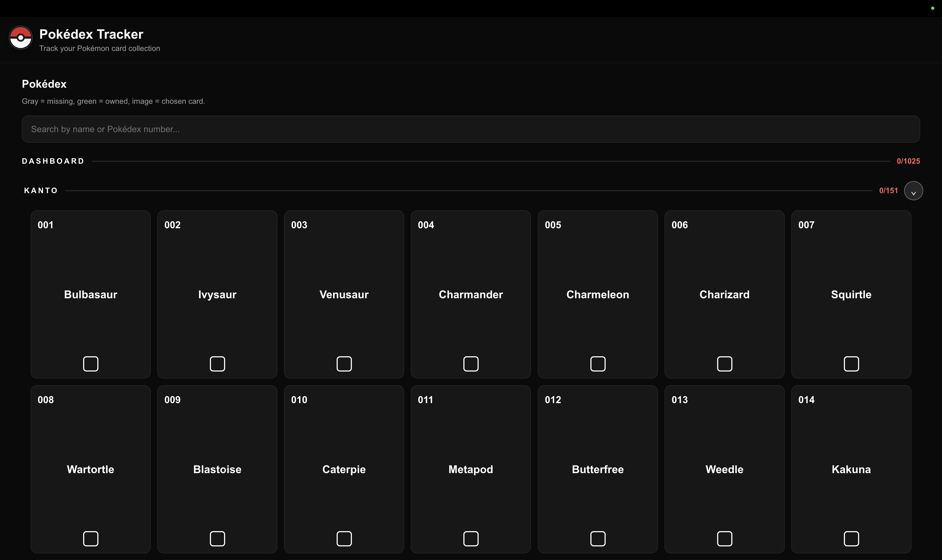Click the Caterpie card name
The image size is (942, 560).
click(344, 470)
